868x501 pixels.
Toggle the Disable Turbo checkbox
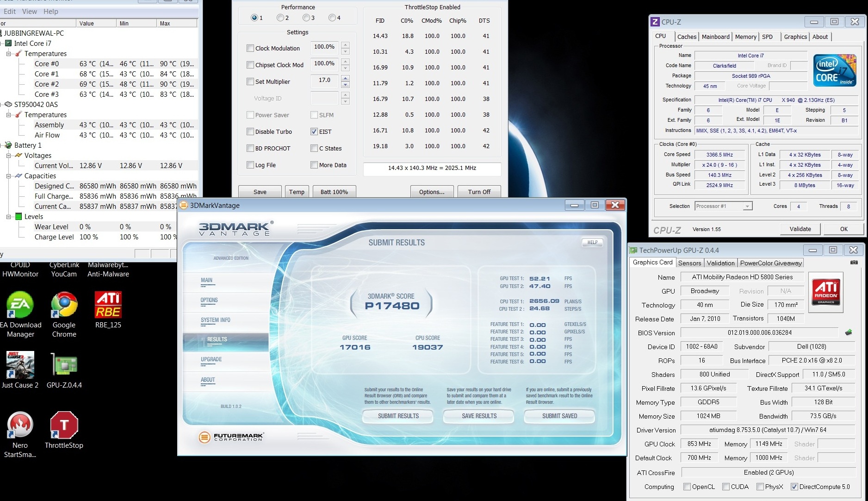click(x=250, y=132)
